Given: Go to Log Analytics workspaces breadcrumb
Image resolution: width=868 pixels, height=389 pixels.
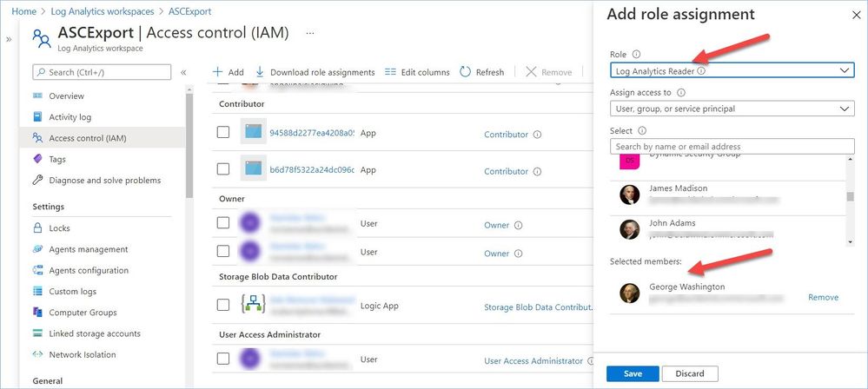Looking at the screenshot, I should point(104,11).
